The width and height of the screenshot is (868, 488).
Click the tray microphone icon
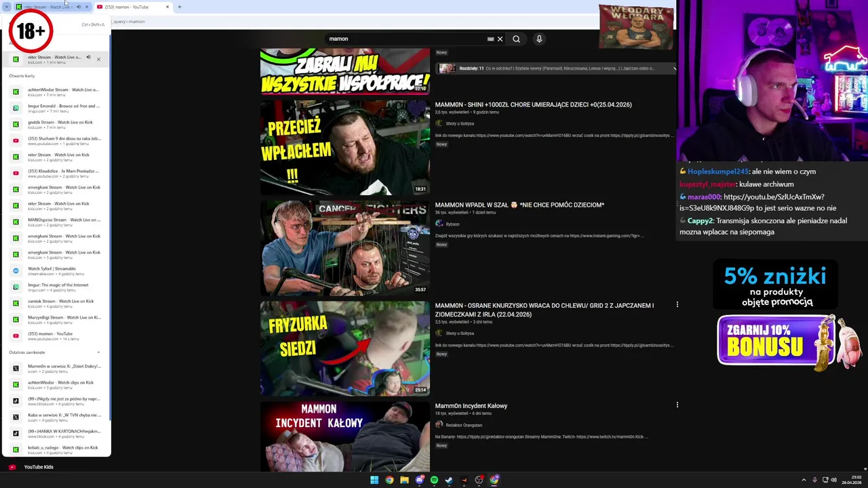pyautogui.click(x=814, y=480)
